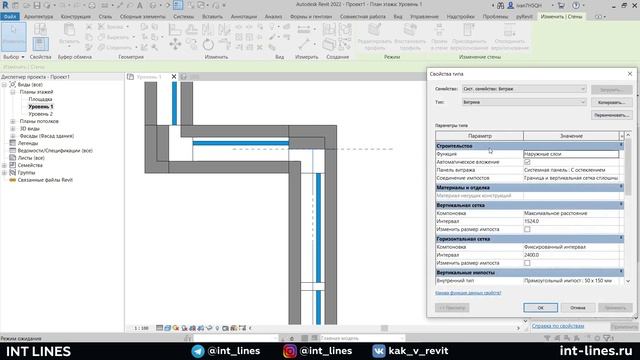Click the Отмена button in the dialog
This screenshot has height=360, width=640.
point(578,308)
